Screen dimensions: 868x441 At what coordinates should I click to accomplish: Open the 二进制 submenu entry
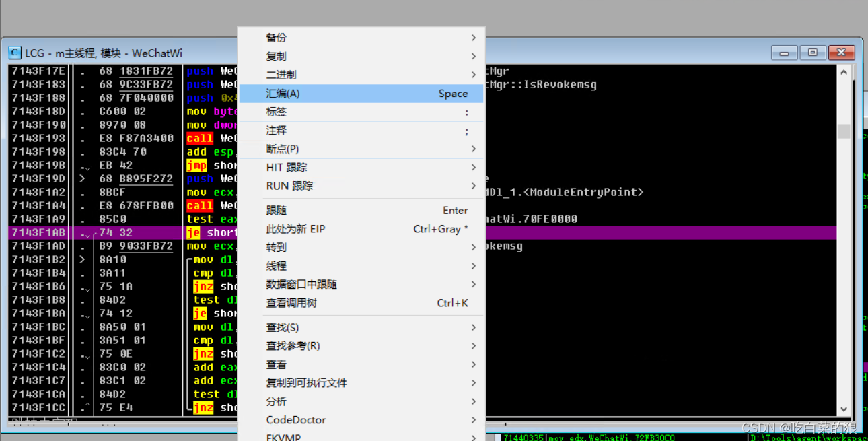click(361, 75)
